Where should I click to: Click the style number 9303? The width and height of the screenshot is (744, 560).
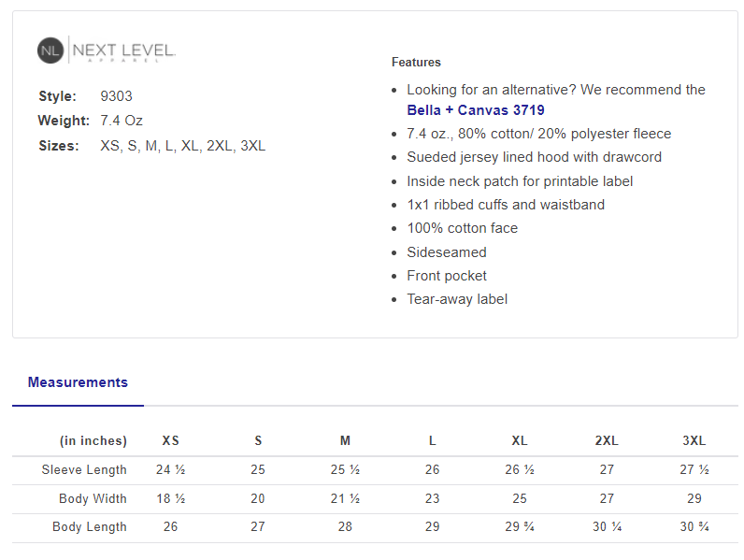click(116, 96)
